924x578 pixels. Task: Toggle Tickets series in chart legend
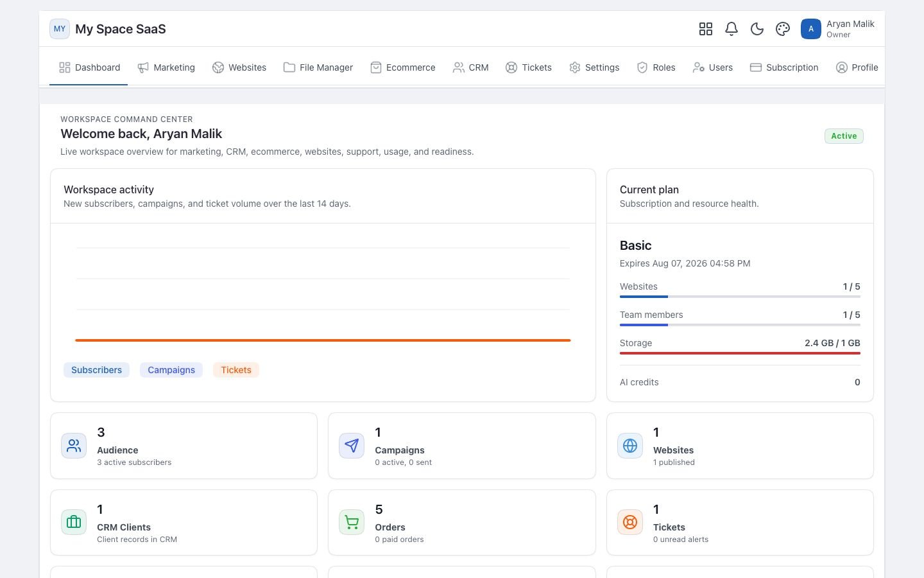point(236,370)
